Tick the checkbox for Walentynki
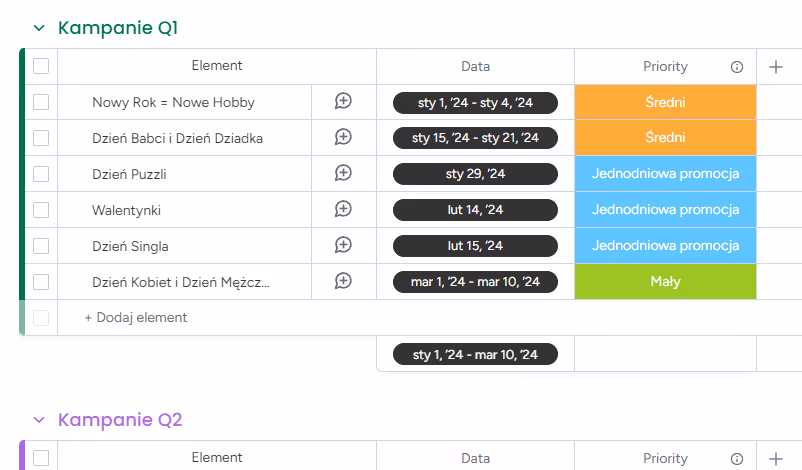Image resolution: width=802 pixels, height=470 pixels. tap(41, 210)
